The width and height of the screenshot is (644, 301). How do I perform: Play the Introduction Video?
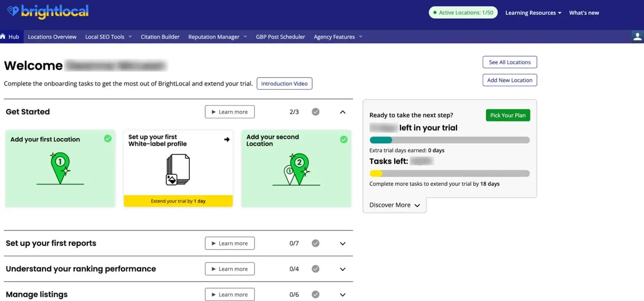point(284,83)
